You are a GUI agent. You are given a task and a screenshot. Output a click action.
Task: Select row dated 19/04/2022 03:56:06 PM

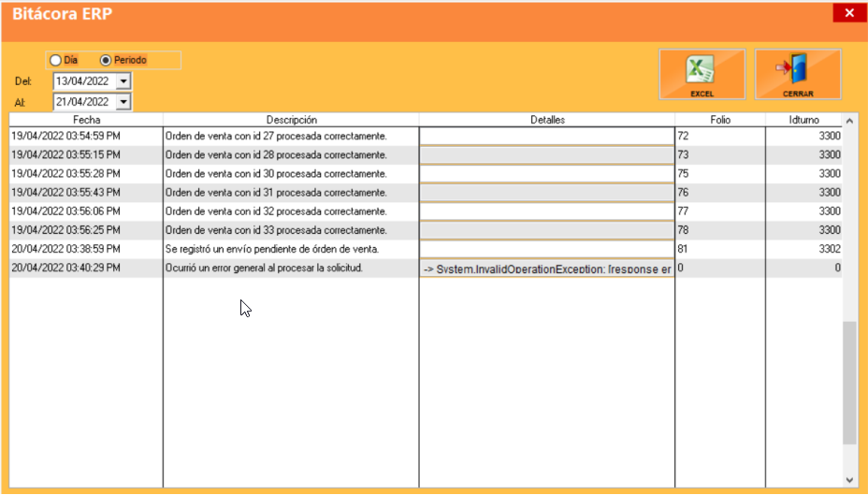(426, 211)
